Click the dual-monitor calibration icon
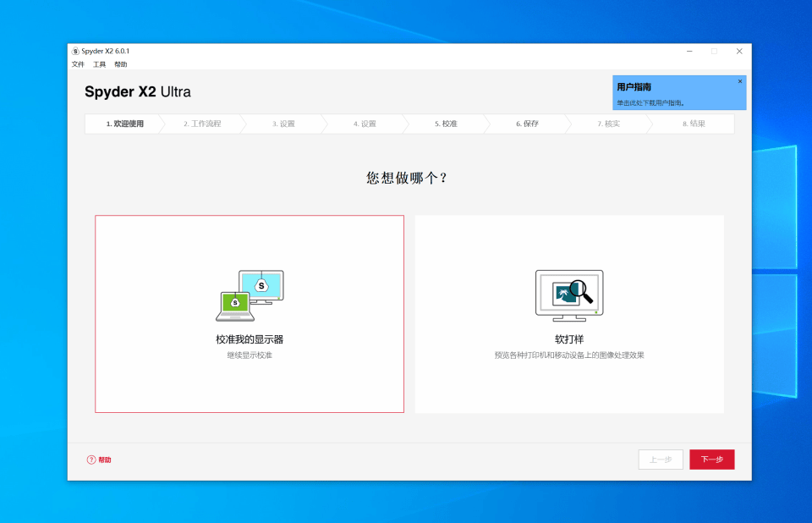Image resolution: width=812 pixels, height=523 pixels. pyautogui.click(x=250, y=295)
